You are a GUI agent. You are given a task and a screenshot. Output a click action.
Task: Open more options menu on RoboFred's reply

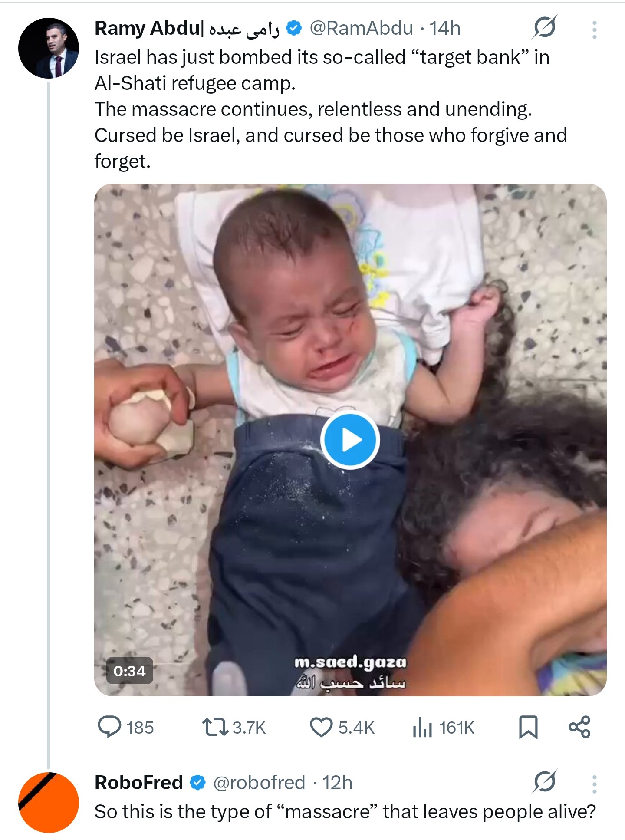594,784
